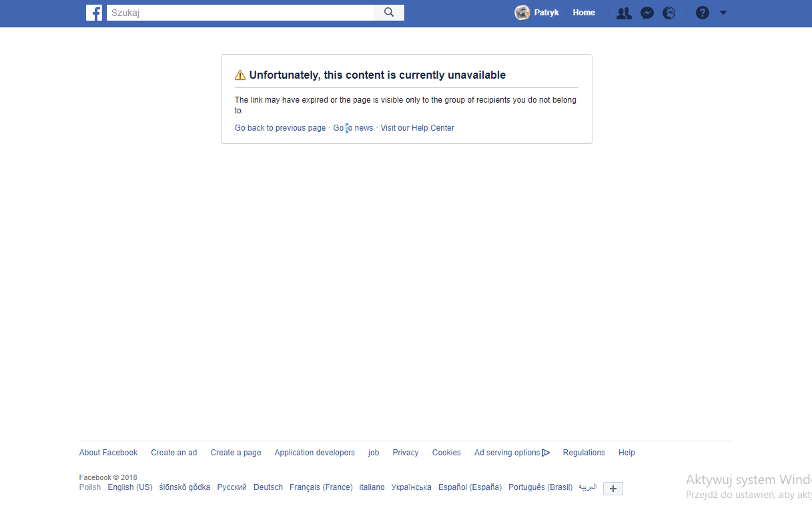
Task: Open the Messenger icon
Action: click(647, 13)
